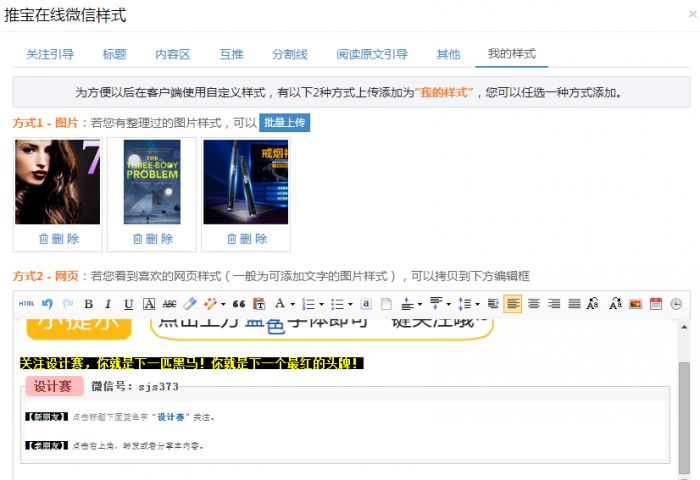The width and height of the screenshot is (700, 480).
Task: Toggle bold formatting
Action: coord(88,304)
